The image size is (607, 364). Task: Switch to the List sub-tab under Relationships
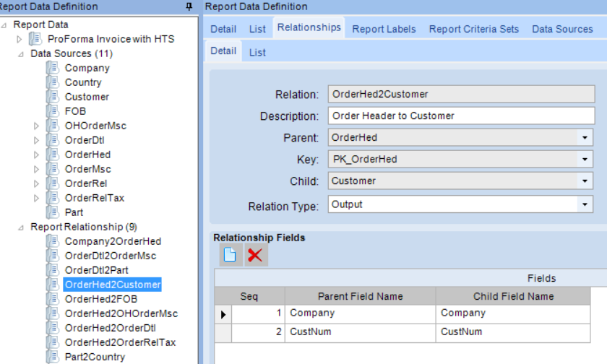[x=257, y=52]
